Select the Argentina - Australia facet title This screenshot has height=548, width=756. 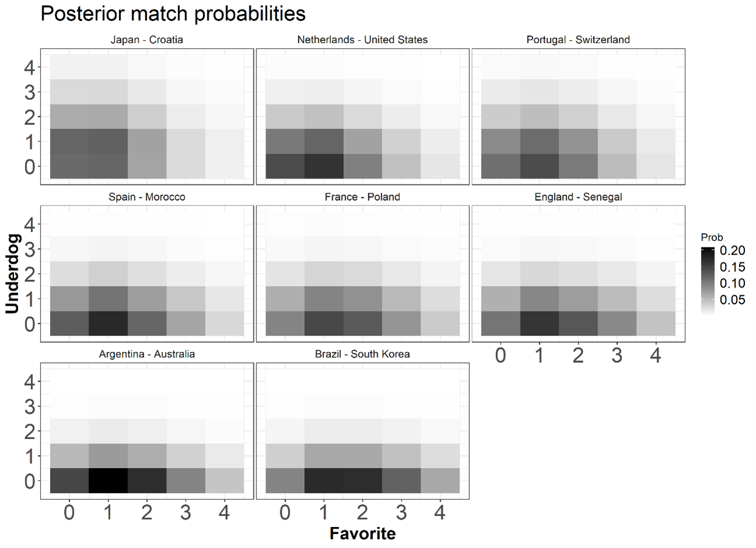point(147,354)
